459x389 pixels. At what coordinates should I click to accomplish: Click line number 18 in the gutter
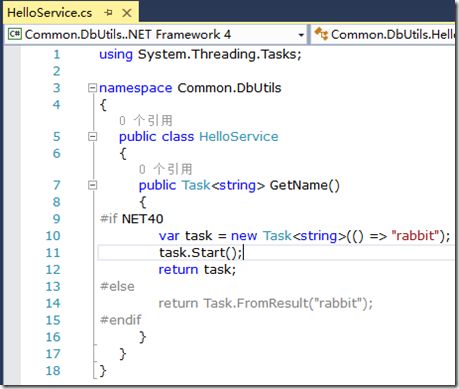click(53, 371)
